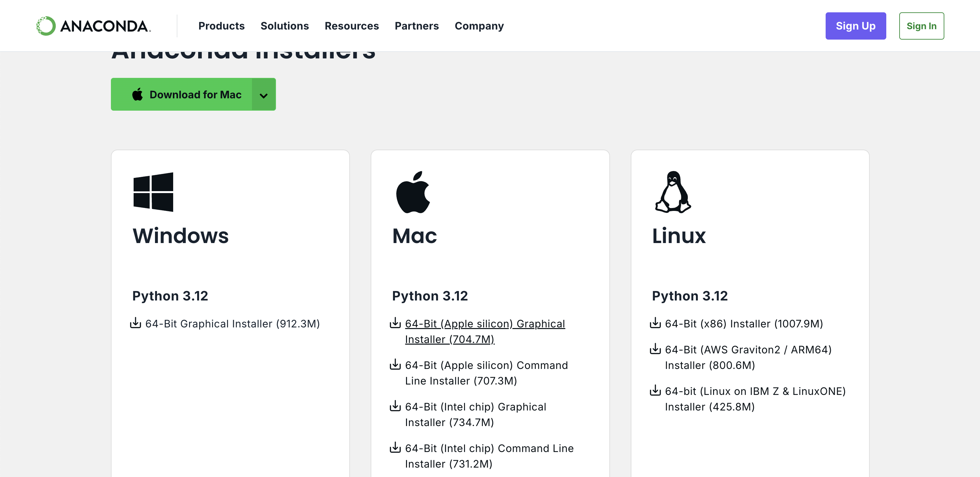Image resolution: width=980 pixels, height=477 pixels.
Task: Click download icon beside Windows Graphical Installer
Action: pyautogui.click(x=136, y=323)
